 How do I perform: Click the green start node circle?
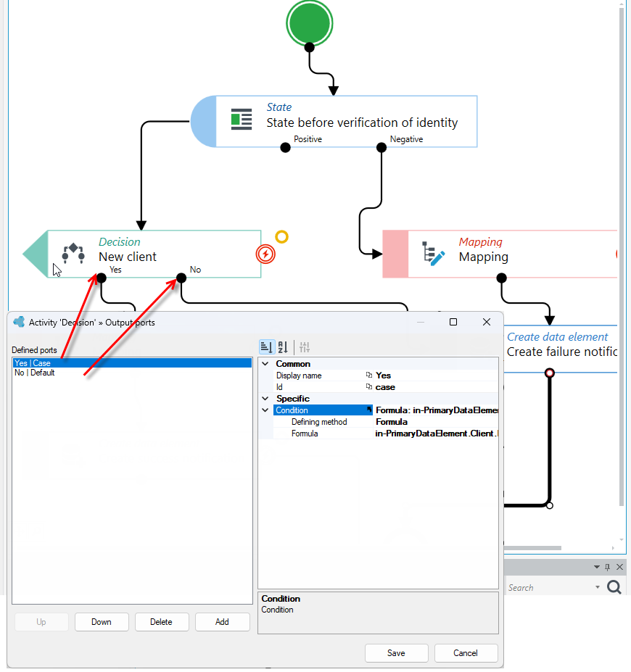tap(310, 23)
